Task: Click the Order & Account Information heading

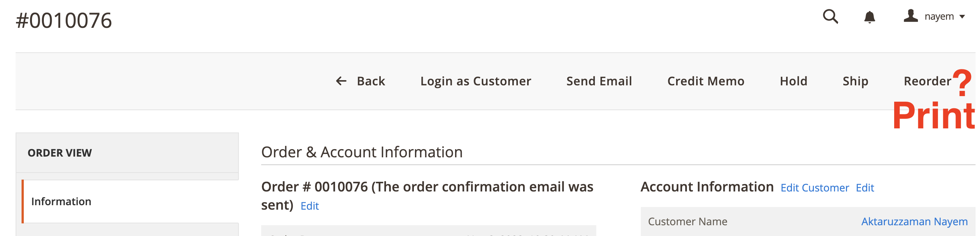Action: 361,152
